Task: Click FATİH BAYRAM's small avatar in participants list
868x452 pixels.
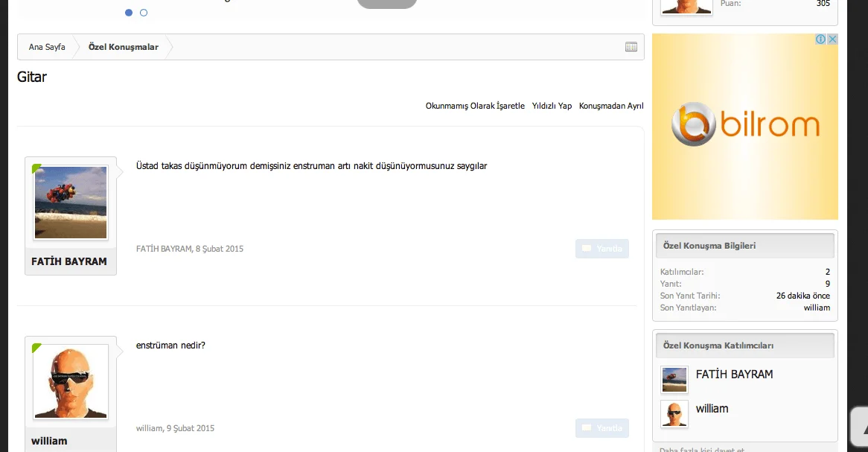Action: click(674, 380)
